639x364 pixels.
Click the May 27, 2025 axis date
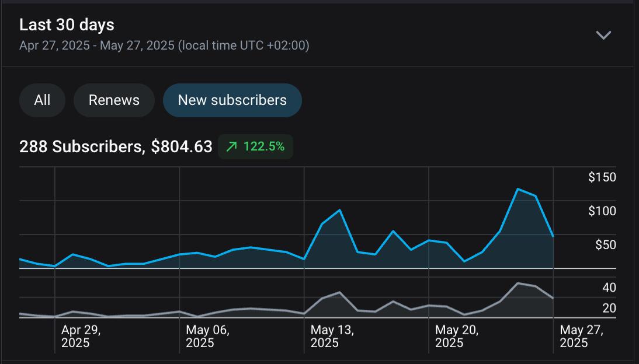click(581, 337)
